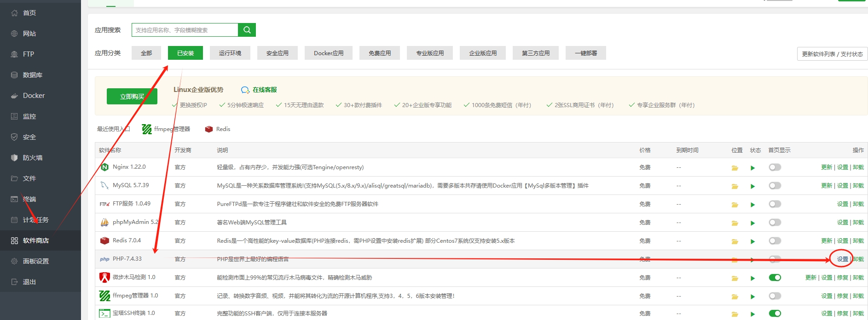868x320 pixels.
Task: Toggle homepage display for phpMyAdmin
Action: pos(775,223)
